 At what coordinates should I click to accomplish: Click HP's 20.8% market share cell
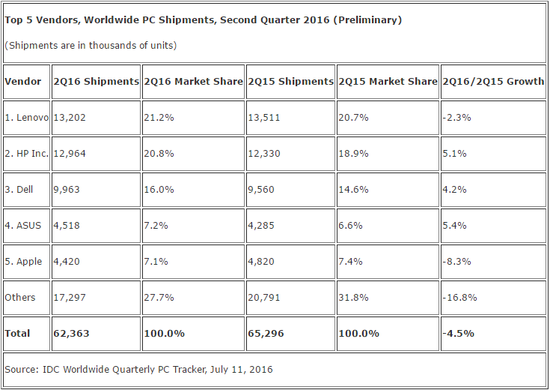coord(193,154)
